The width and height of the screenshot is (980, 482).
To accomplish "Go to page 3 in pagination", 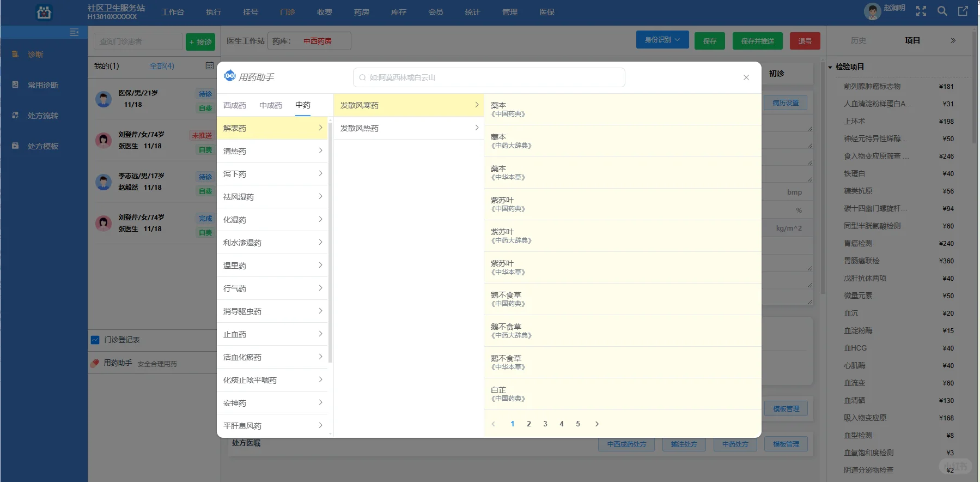I will click(x=545, y=424).
